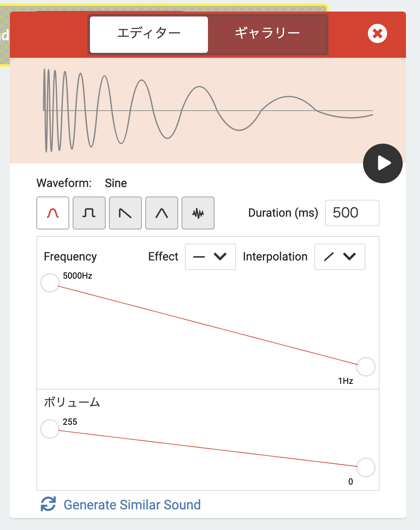Click the 1Hz frequency end handle
The width and height of the screenshot is (420, 530).
click(366, 367)
